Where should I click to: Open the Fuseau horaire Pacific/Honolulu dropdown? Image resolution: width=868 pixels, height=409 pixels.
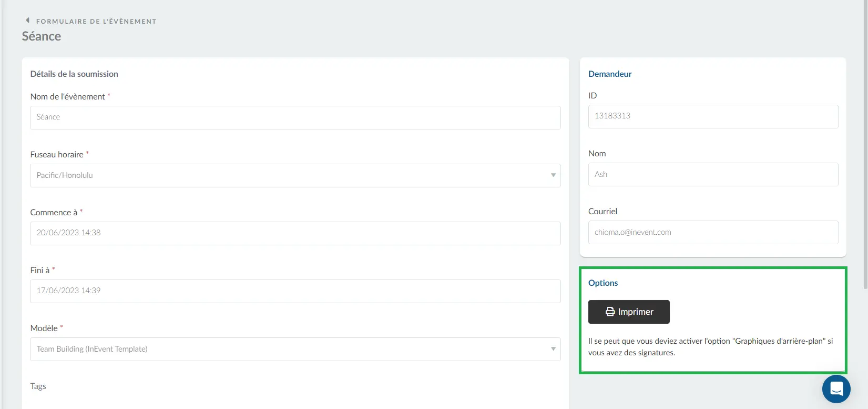click(295, 175)
